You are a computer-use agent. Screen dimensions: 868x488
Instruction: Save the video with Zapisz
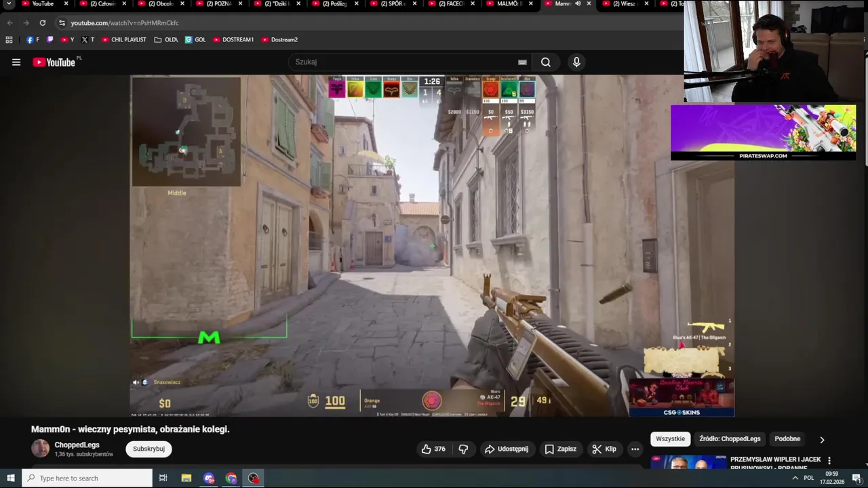tap(560, 449)
